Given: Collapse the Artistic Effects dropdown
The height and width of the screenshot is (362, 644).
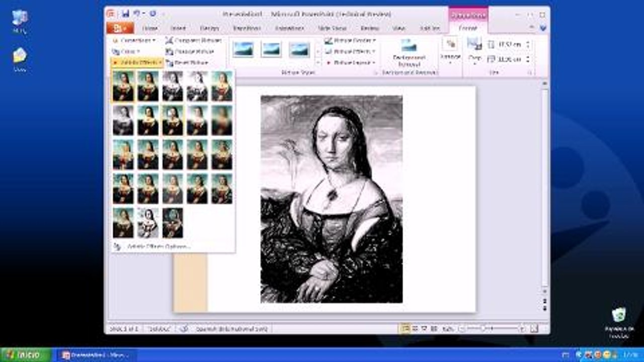Looking at the screenshot, I should pyautogui.click(x=137, y=63).
